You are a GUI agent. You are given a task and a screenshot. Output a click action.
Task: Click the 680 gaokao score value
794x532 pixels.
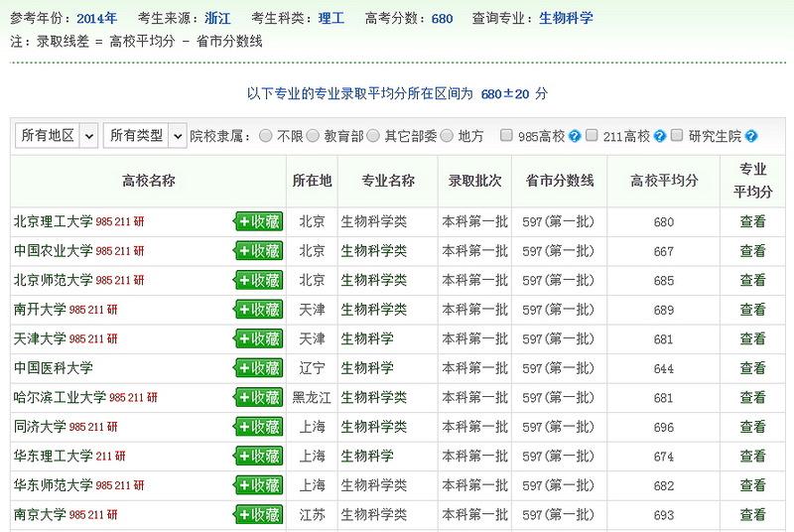(442, 18)
